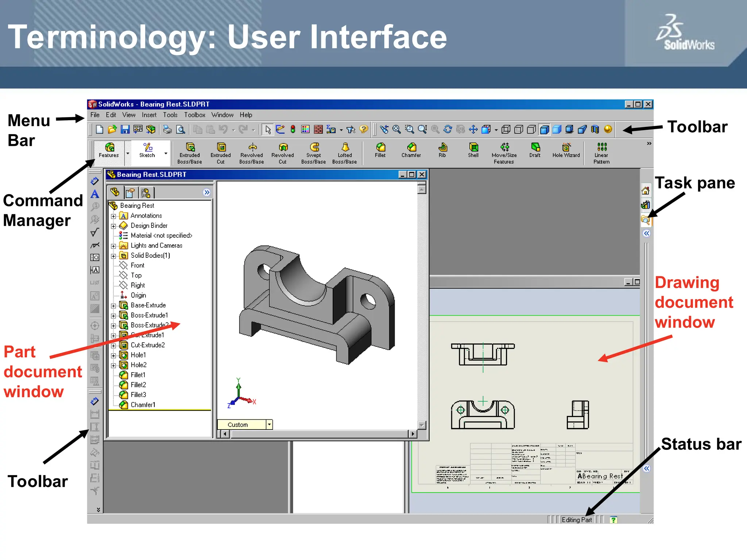Click the Undo icon
The height and width of the screenshot is (560, 747).
click(x=223, y=129)
